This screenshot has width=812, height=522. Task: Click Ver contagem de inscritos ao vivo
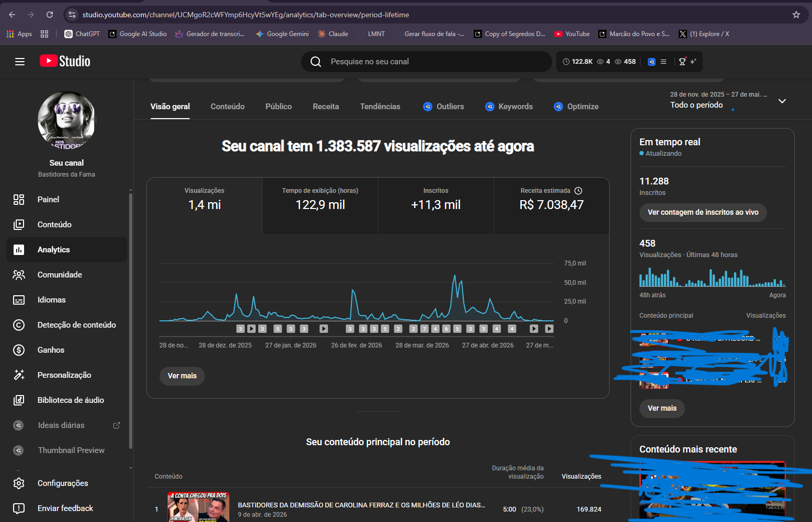pyautogui.click(x=703, y=213)
